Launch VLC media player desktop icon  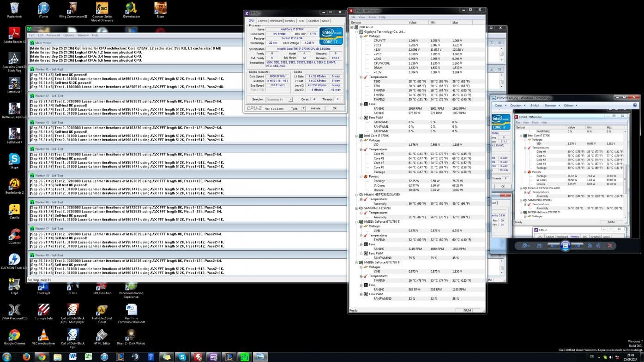click(x=43, y=337)
